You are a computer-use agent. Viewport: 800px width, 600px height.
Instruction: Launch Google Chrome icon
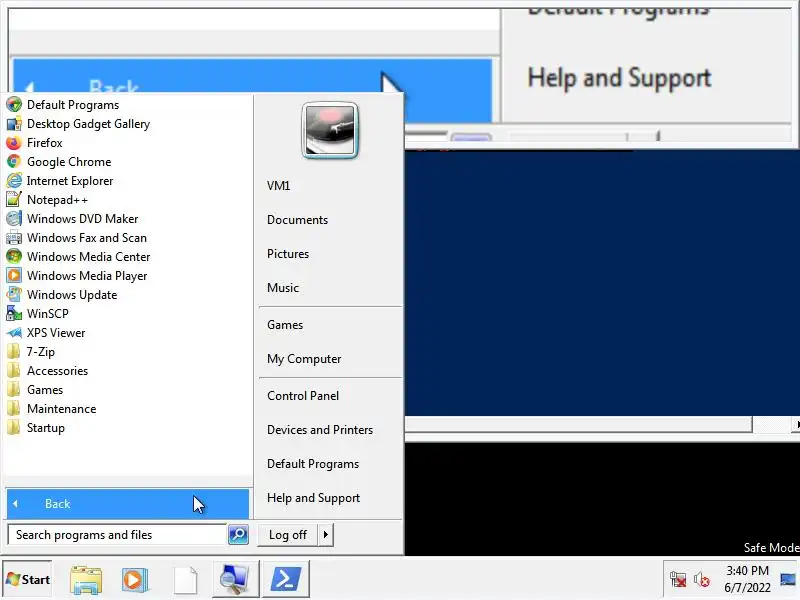(14, 162)
